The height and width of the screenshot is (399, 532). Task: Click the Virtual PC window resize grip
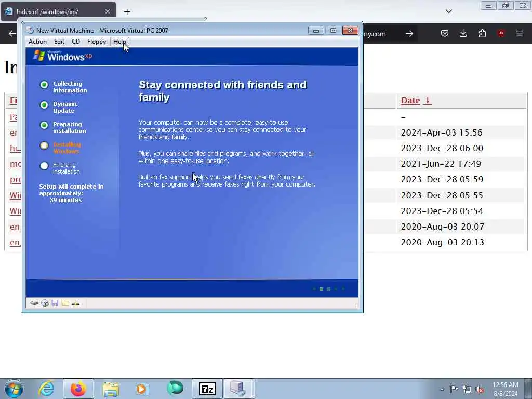tap(356, 305)
